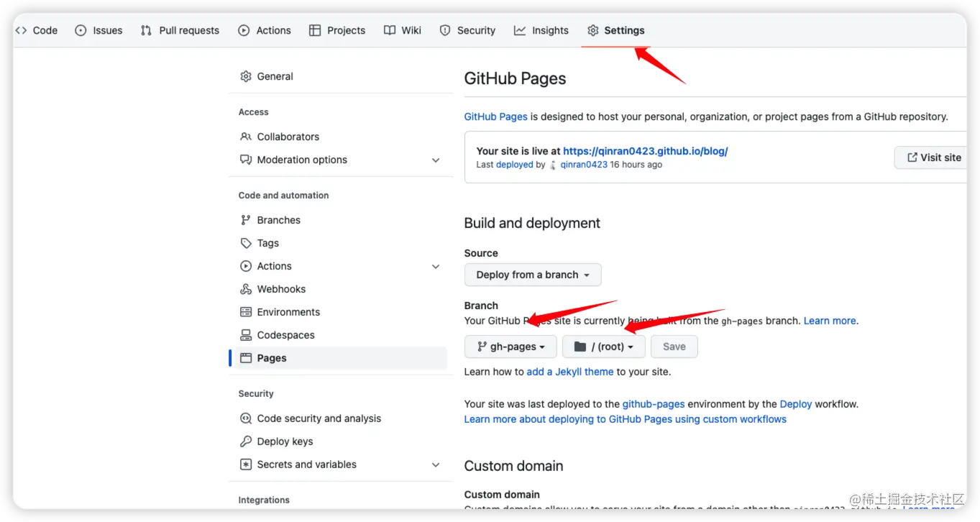Screen dimensions: 980x522
Task: Follow the 'add a Jekyll theme' link
Action: click(x=570, y=372)
